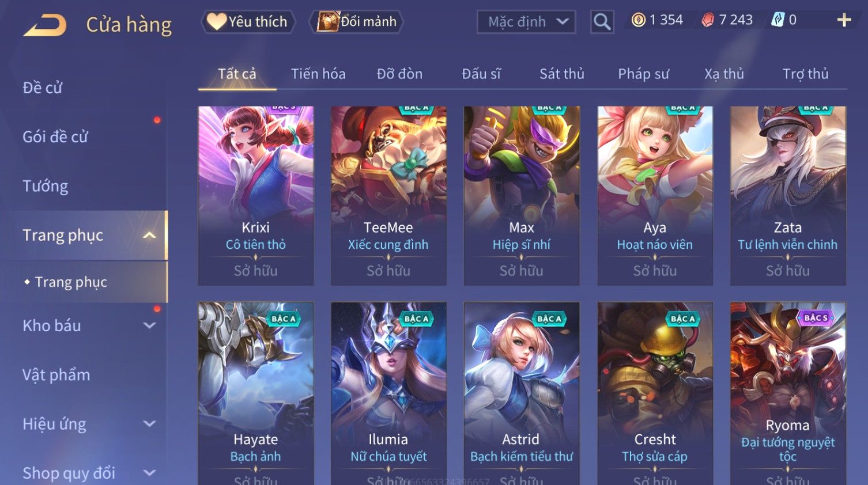Image resolution: width=868 pixels, height=485 pixels.
Task: Switch to the Pháp sư tab
Action: [x=643, y=74]
